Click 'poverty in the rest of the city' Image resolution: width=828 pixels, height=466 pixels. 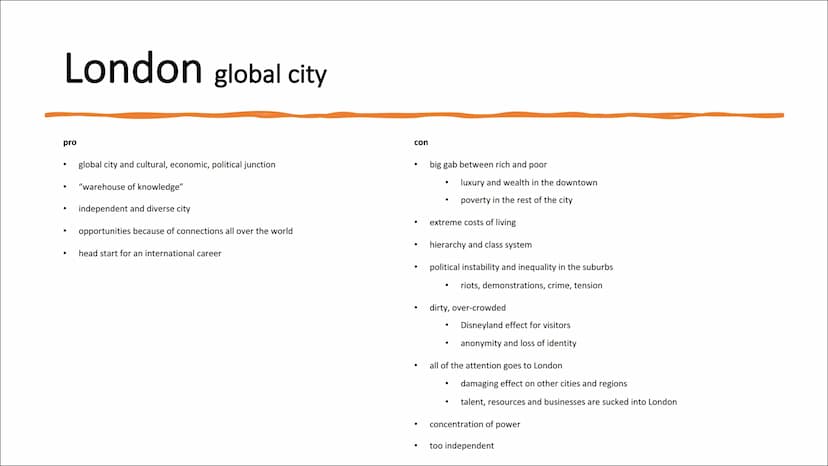(516, 200)
